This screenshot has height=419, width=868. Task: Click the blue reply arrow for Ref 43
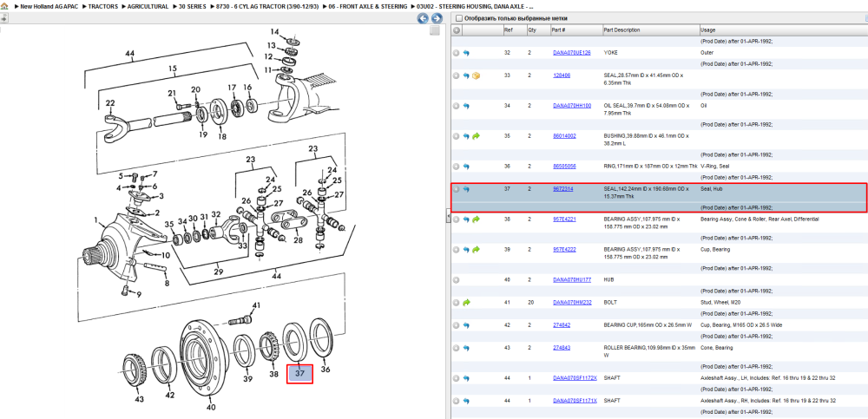coord(466,348)
